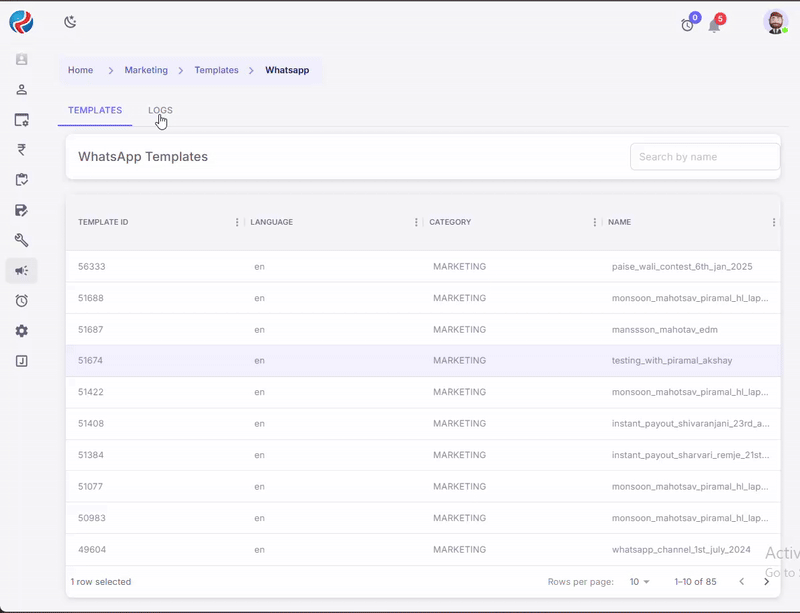800x613 pixels.
Task: Open the clipboard tasks sidebar icon
Action: point(21,180)
